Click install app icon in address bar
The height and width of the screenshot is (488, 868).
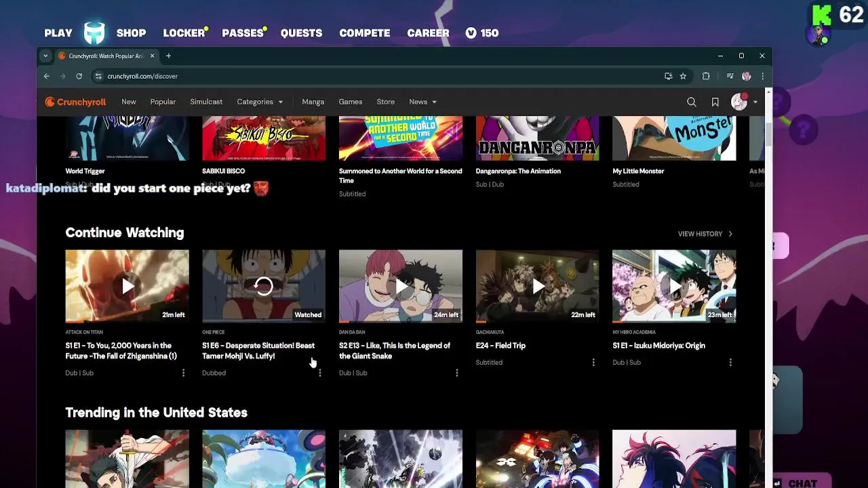(x=668, y=76)
